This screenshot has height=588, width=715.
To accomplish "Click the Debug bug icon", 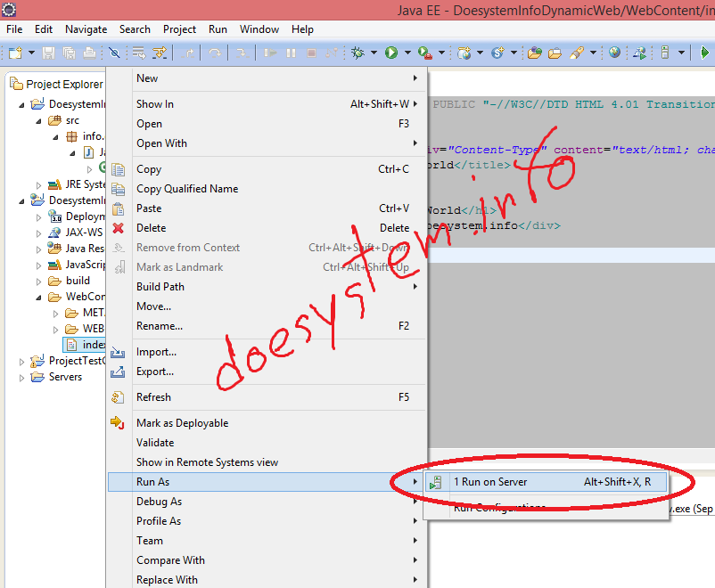I will (357, 53).
